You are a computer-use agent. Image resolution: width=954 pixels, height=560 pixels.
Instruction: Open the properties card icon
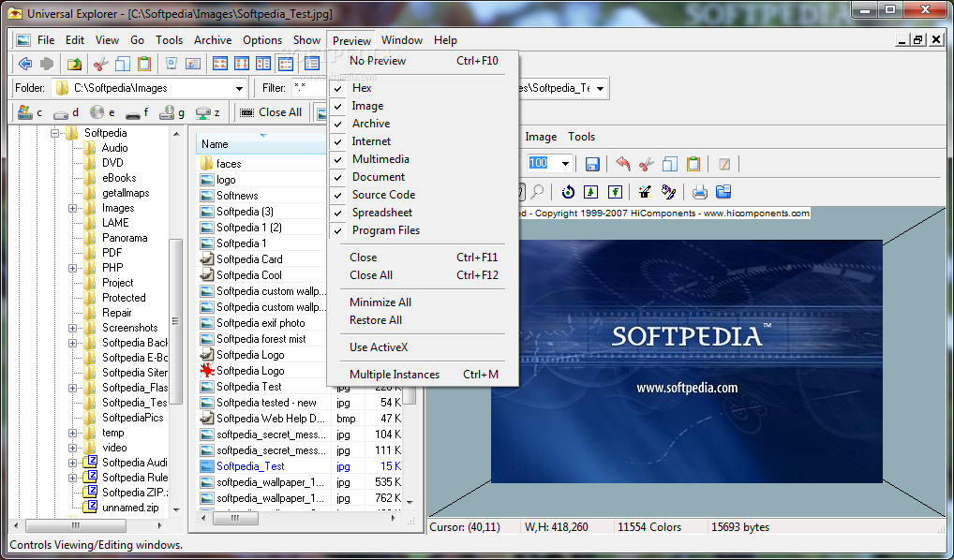coord(193,64)
